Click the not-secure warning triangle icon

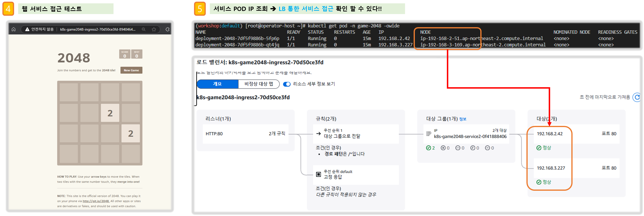[x=27, y=29]
